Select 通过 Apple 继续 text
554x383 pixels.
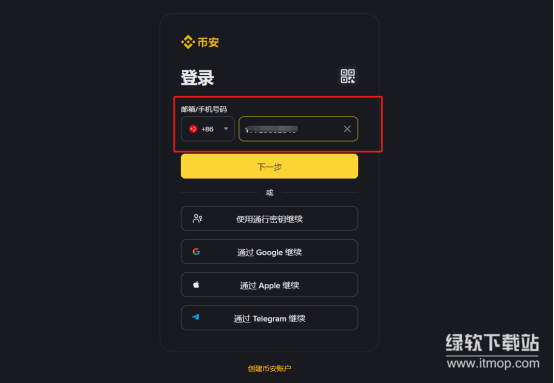point(269,285)
